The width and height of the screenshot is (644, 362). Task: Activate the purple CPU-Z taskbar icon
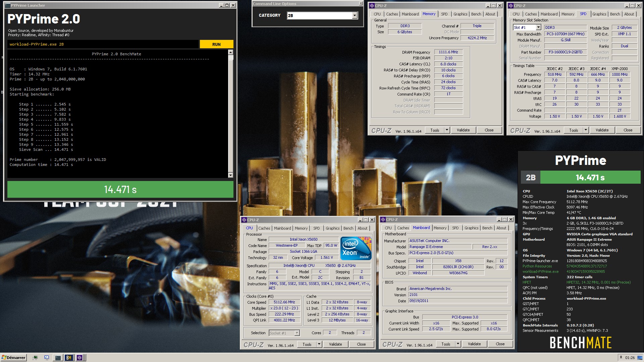point(79,358)
